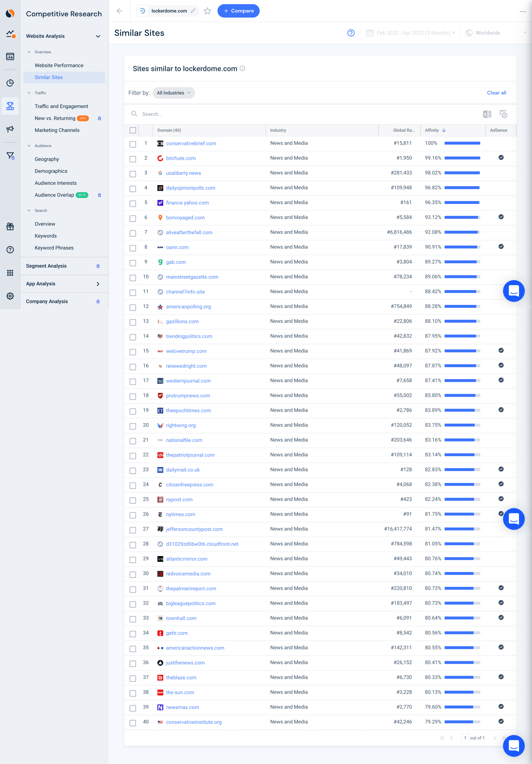Click the lock icon next to Segment Analysis
Image resolution: width=532 pixels, height=764 pixels.
pyautogui.click(x=98, y=266)
